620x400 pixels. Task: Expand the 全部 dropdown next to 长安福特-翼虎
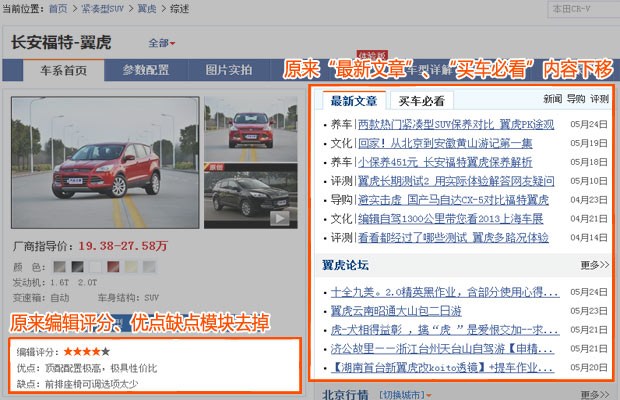[x=162, y=43]
